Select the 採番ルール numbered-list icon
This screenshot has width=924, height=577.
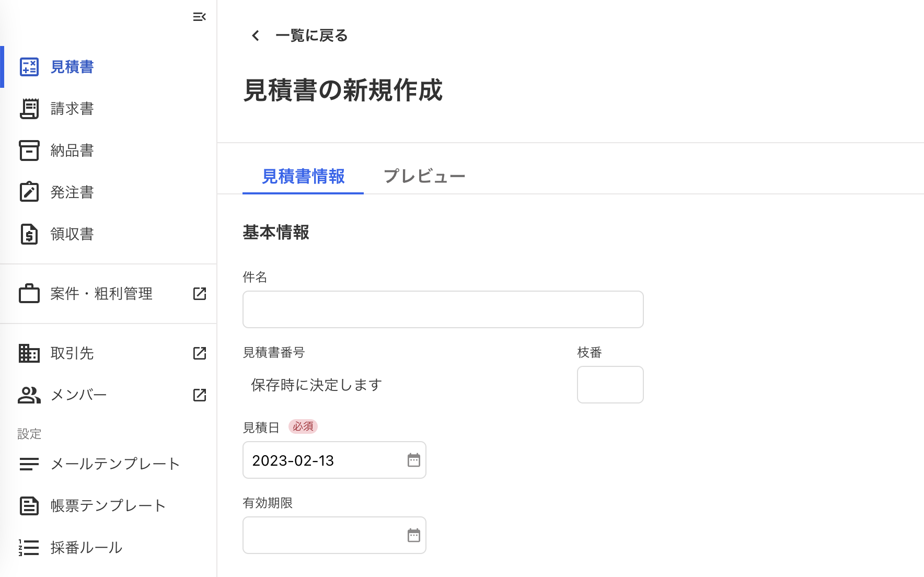click(x=29, y=548)
